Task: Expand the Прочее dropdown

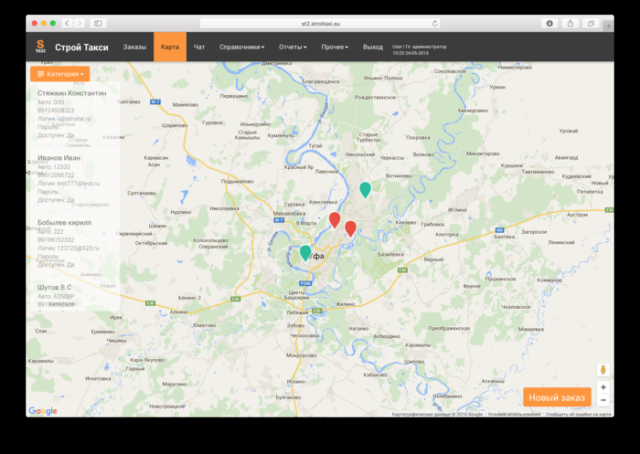Action: click(x=335, y=47)
